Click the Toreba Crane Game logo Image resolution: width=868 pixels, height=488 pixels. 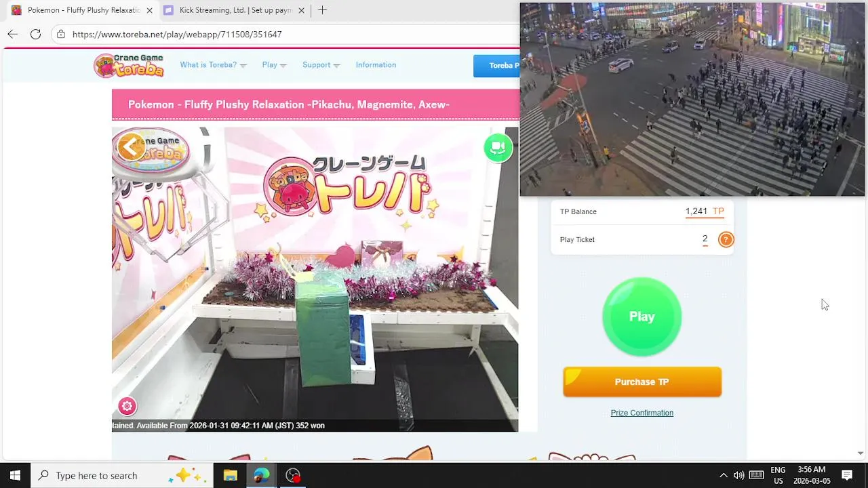pyautogui.click(x=130, y=65)
